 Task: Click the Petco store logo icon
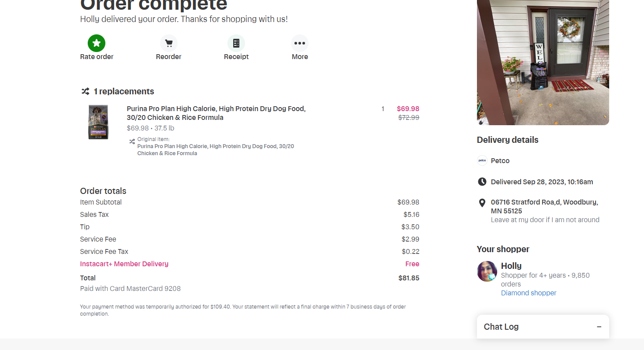pos(482,160)
